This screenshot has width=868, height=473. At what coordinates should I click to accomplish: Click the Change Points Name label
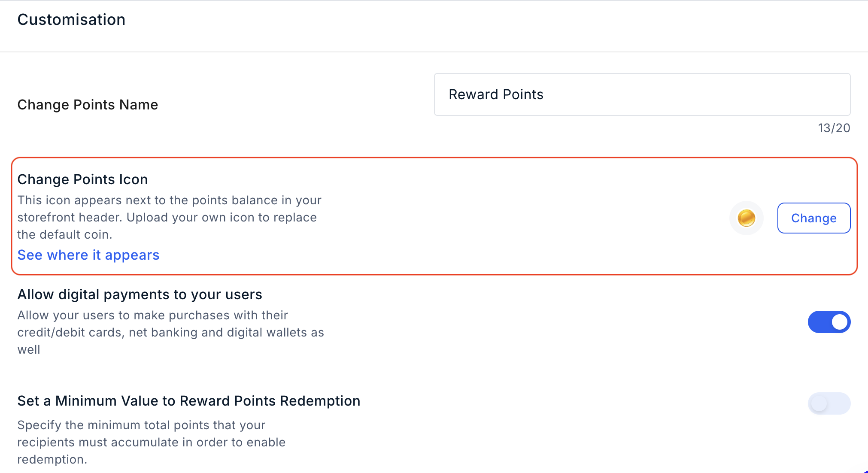click(88, 105)
